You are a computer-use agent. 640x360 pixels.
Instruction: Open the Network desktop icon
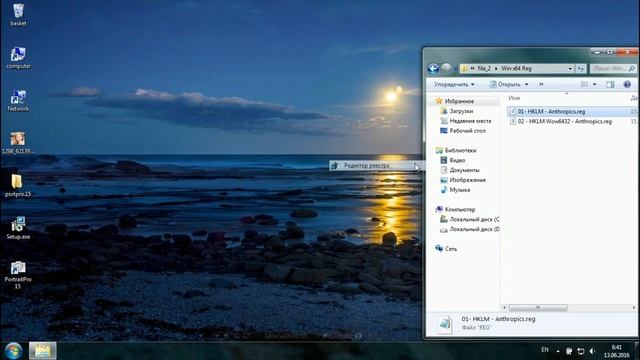(18, 101)
